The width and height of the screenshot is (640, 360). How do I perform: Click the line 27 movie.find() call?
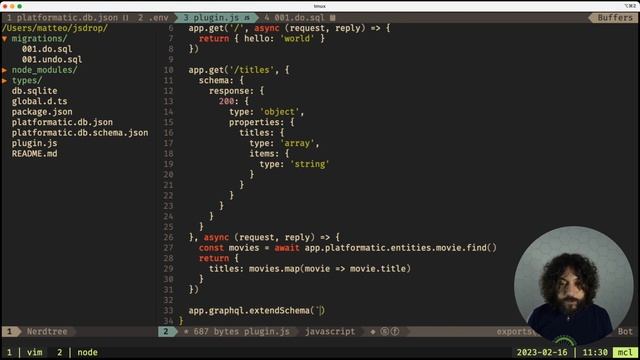[466, 248]
